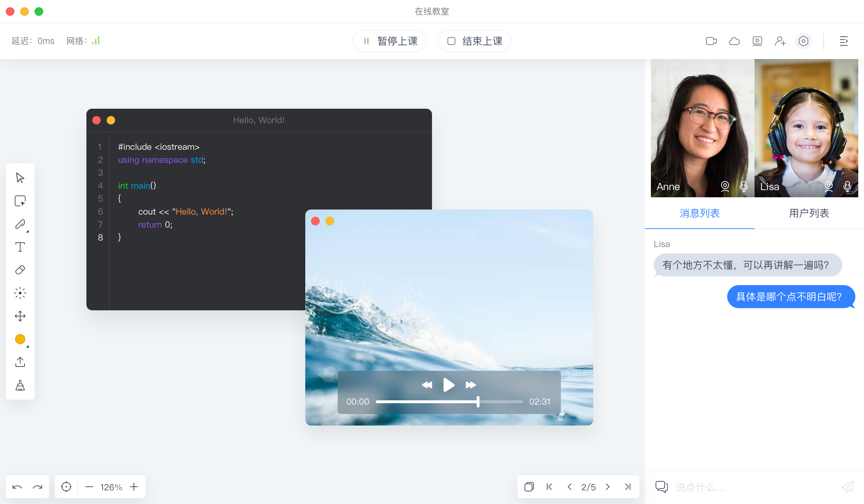This screenshot has width=864, height=504.
Task: Open classroom settings via the gear icon
Action: pyautogui.click(x=804, y=41)
